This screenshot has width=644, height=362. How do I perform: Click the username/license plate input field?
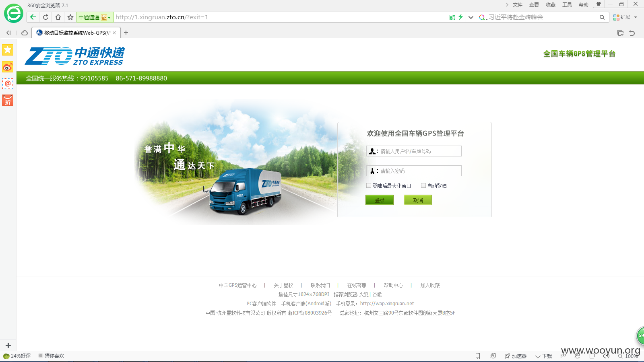tap(414, 151)
